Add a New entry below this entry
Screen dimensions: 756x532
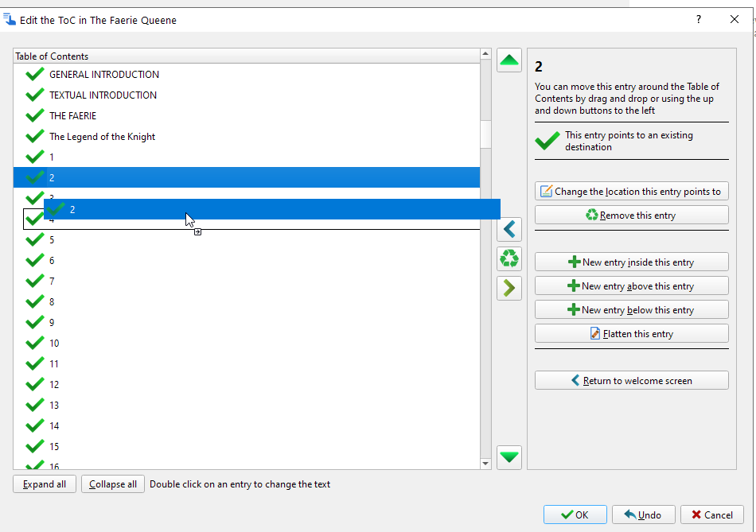632,310
